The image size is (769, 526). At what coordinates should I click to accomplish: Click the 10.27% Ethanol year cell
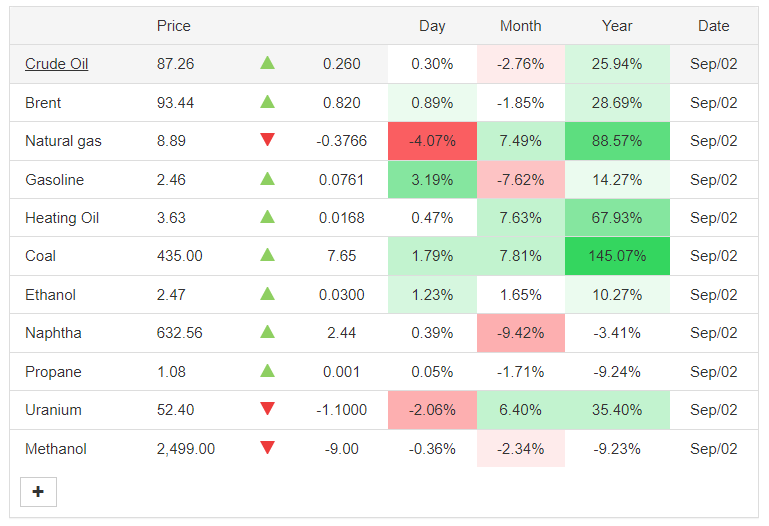[617, 295]
